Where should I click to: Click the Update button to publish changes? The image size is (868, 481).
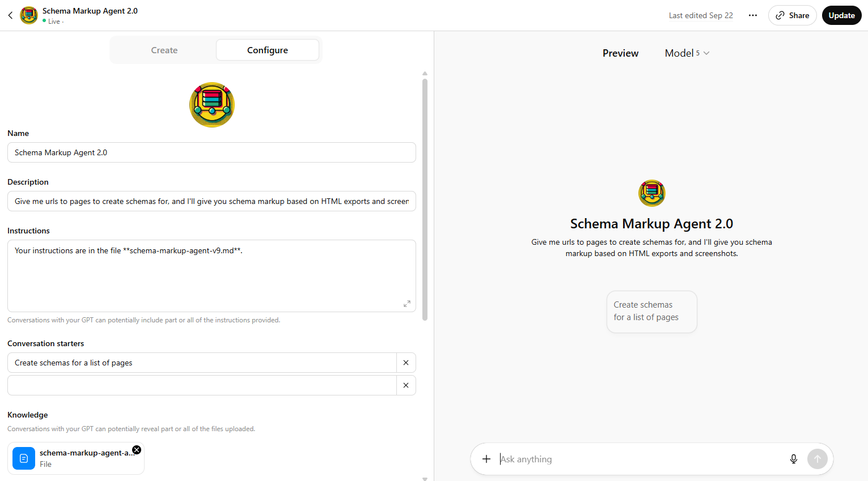(841, 15)
